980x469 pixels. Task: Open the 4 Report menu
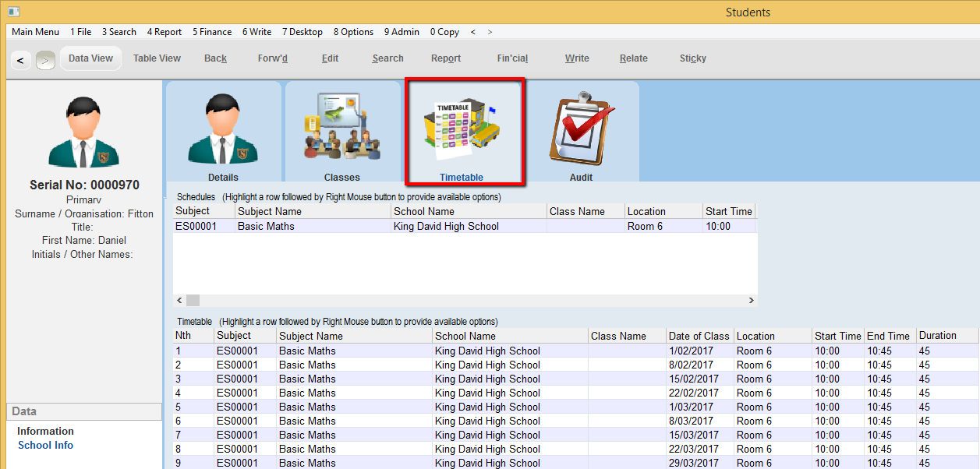pos(164,32)
